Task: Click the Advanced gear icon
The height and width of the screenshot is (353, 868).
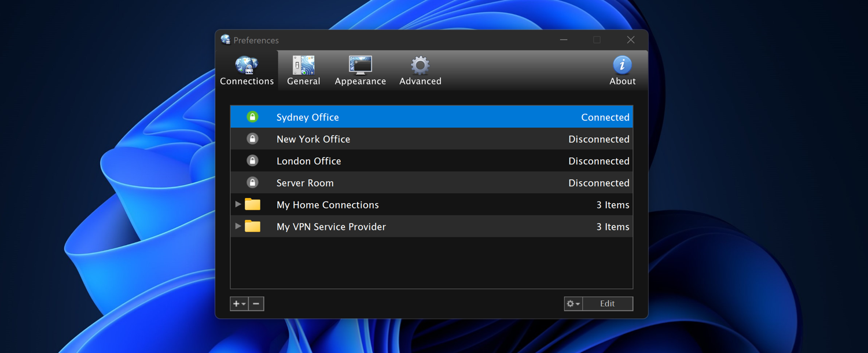Action: coord(420,65)
